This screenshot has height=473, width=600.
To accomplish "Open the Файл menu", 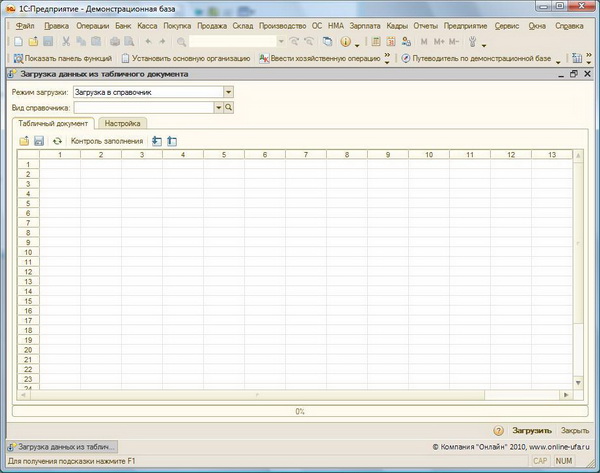I will pyautogui.click(x=25, y=26).
